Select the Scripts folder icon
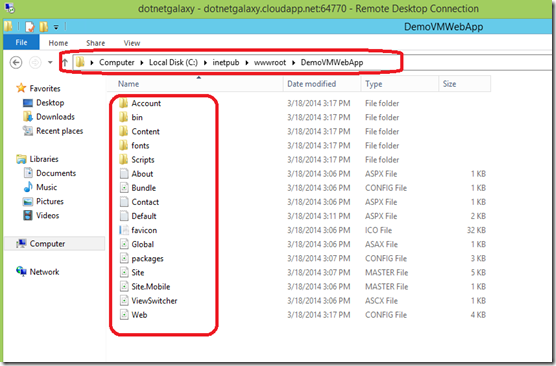556x366 pixels. (123, 159)
